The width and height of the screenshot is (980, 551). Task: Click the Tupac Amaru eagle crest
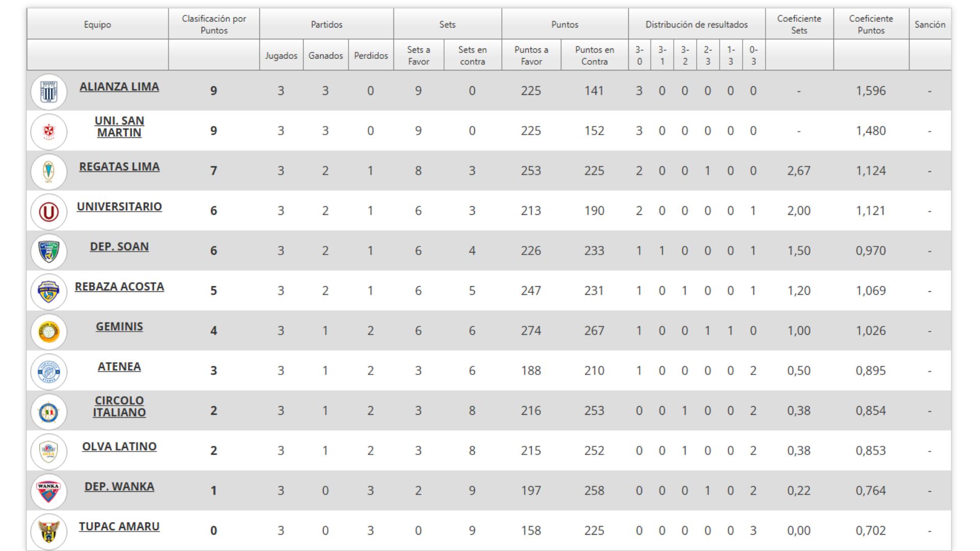[x=49, y=531]
